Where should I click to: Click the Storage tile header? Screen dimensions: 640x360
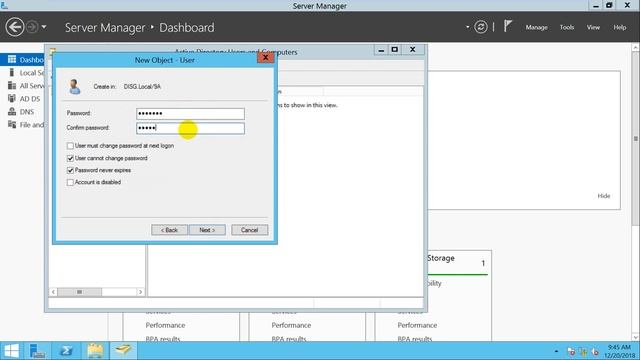[441, 258]
